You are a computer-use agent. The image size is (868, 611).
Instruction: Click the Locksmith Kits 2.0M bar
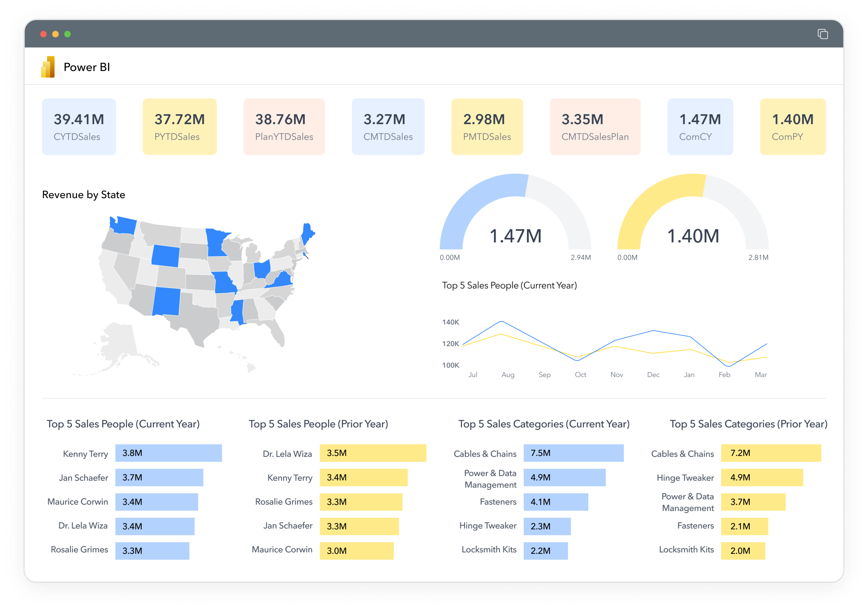743,551
